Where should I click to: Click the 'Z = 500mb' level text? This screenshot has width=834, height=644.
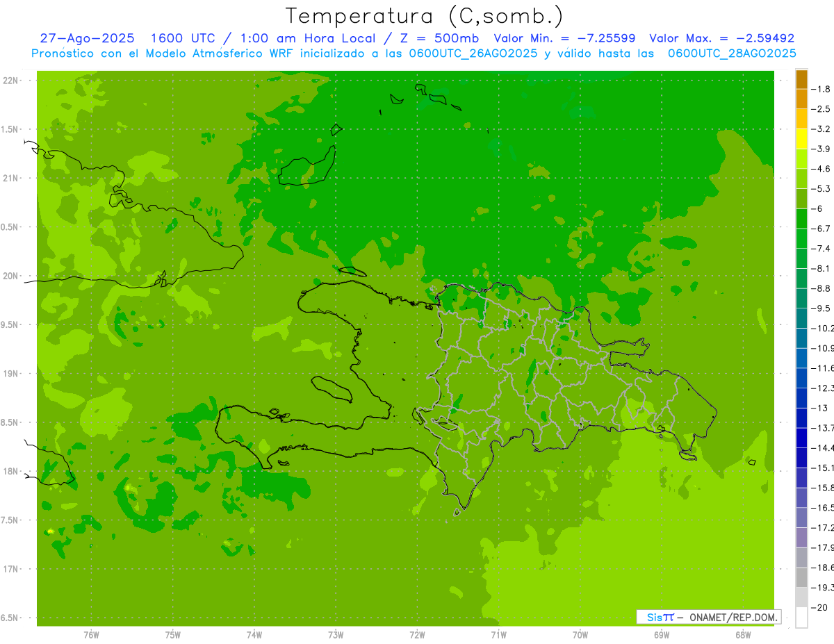pos(439,38)
